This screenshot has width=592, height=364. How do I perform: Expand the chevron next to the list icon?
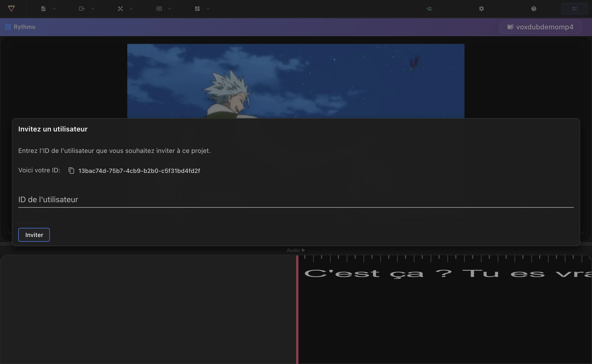(x=170, y=9)
